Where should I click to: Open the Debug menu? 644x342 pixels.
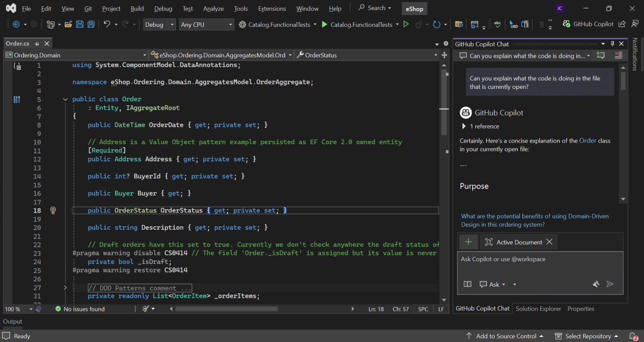pos(163,8)
